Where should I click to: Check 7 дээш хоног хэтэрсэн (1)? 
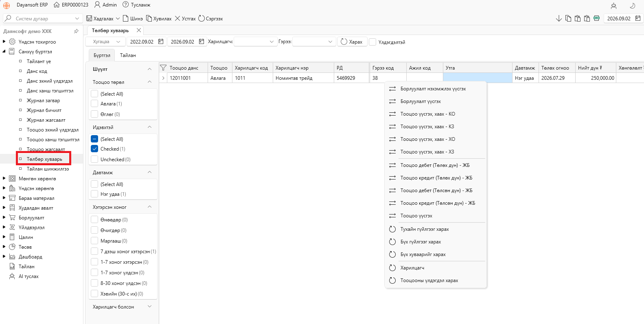[94, 252]
